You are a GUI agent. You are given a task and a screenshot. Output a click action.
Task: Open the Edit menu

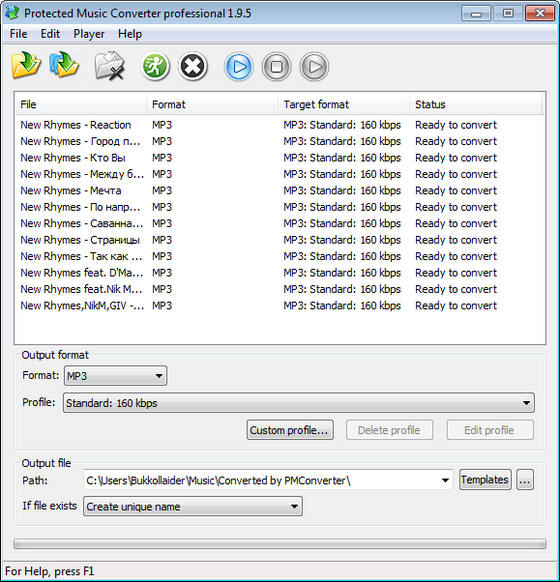pyautogui.click(x=50, y=34)
